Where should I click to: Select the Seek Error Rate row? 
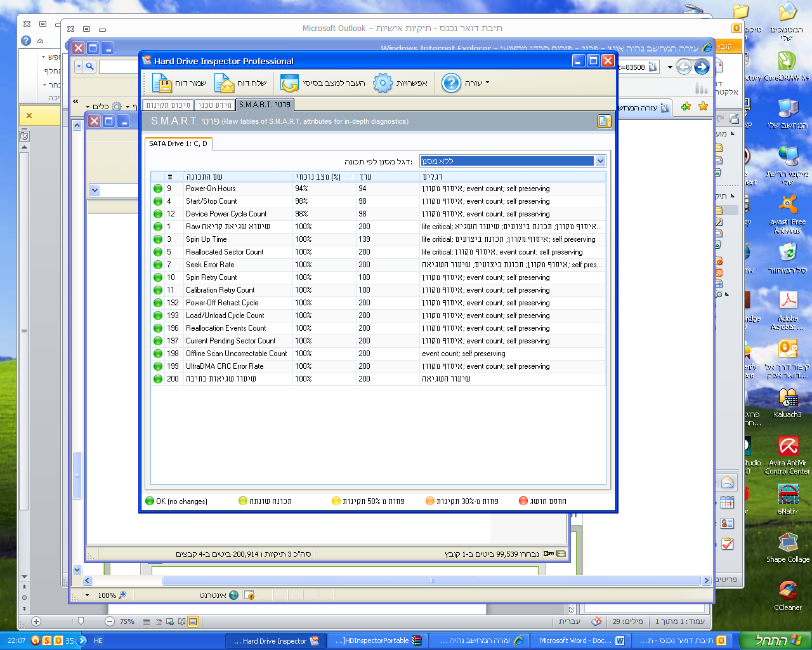(378, 265)
